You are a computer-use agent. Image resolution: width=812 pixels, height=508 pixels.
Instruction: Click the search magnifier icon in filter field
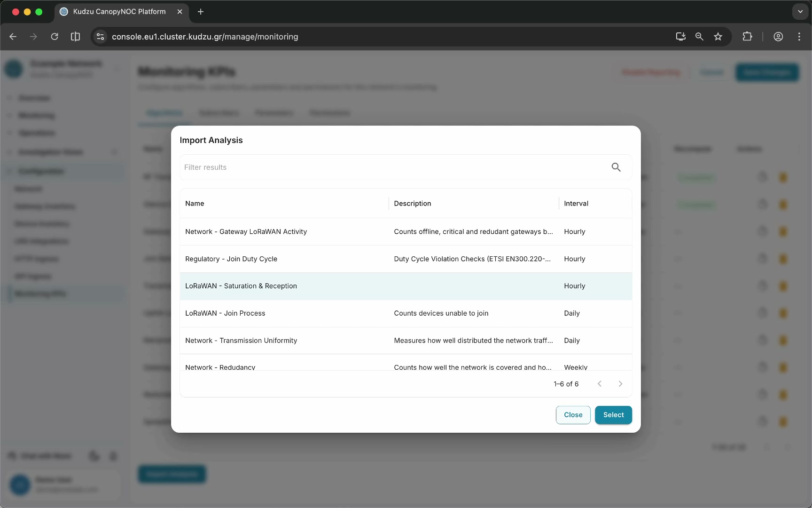[x=616, y=167]
